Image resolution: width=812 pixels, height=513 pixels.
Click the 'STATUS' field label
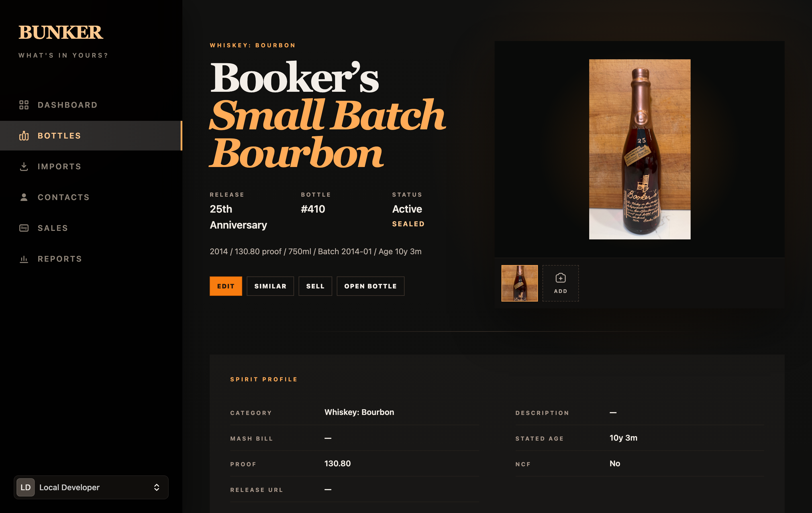click(407, 195)
